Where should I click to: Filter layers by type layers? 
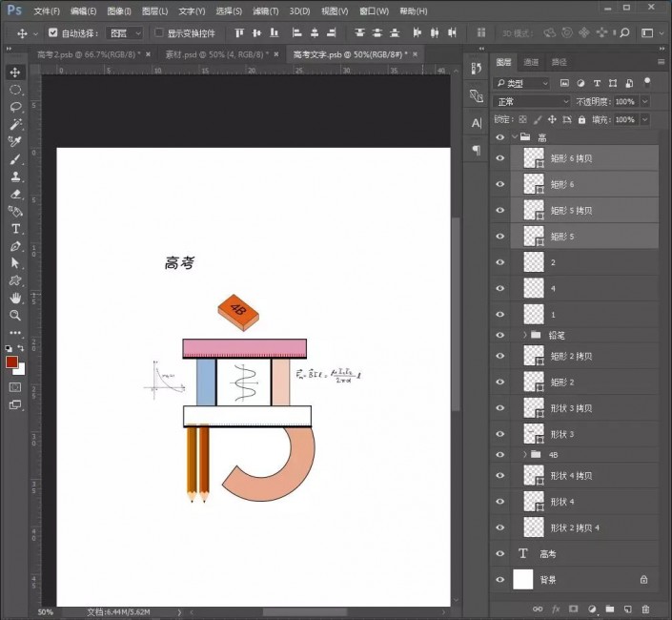click(x=597, y=83)
